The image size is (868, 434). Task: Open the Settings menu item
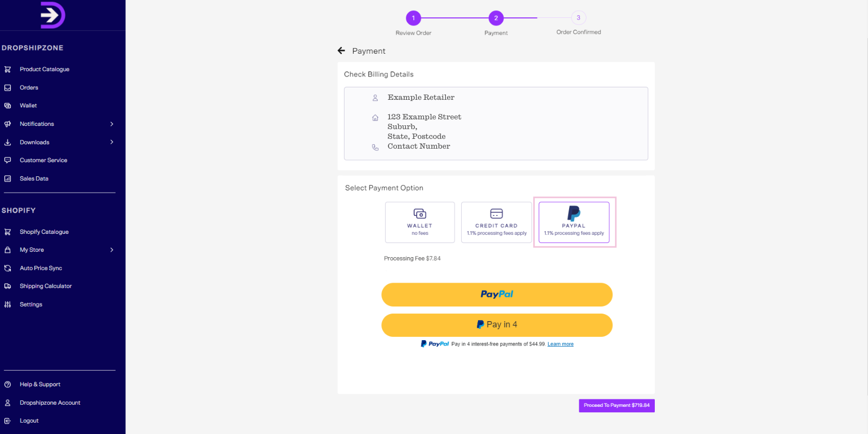pyautogui.click(x=31, y=304)
